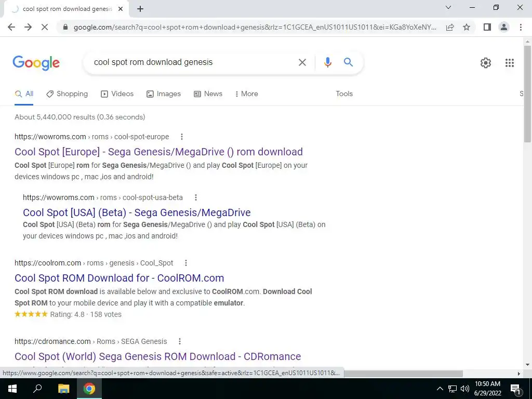
Task: Open the Cool Spot [USA] (Beta) result
Action: [137, 212]
